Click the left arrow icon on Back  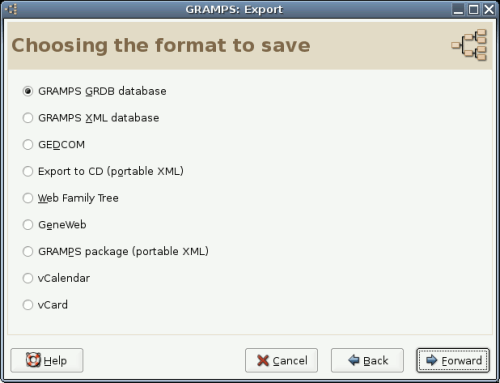coord(354,360)
